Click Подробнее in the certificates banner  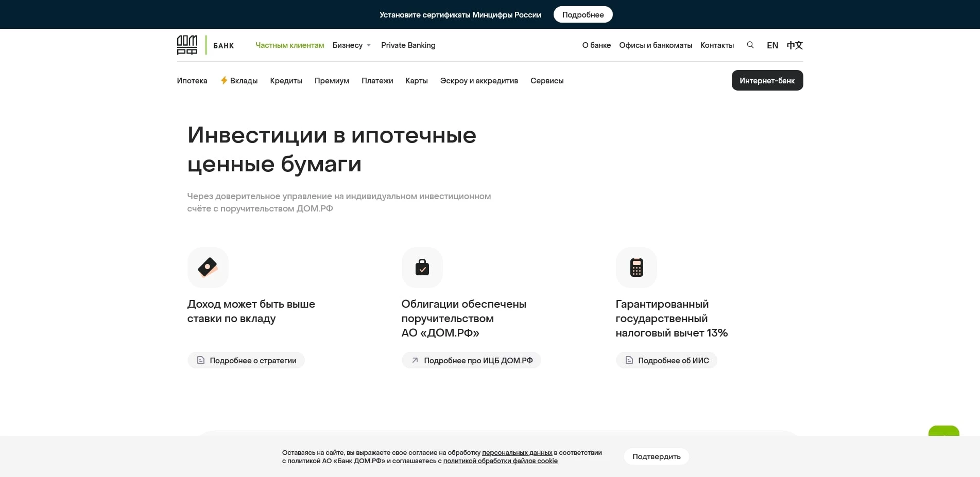(582, 14)
